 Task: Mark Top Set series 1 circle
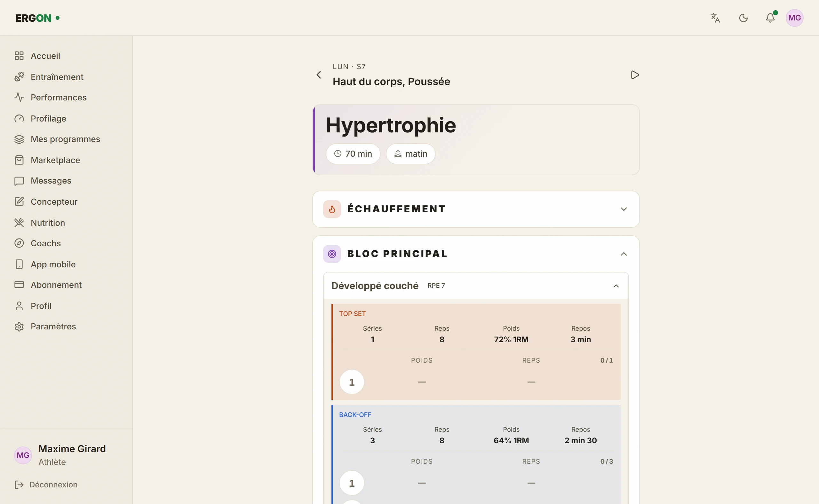coord(352,382)
